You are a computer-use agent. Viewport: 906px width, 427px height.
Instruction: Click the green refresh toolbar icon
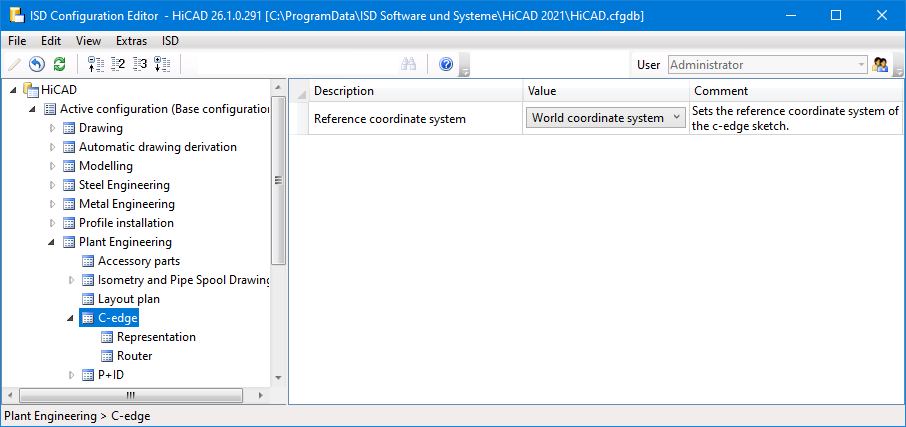tap(60, 64)
